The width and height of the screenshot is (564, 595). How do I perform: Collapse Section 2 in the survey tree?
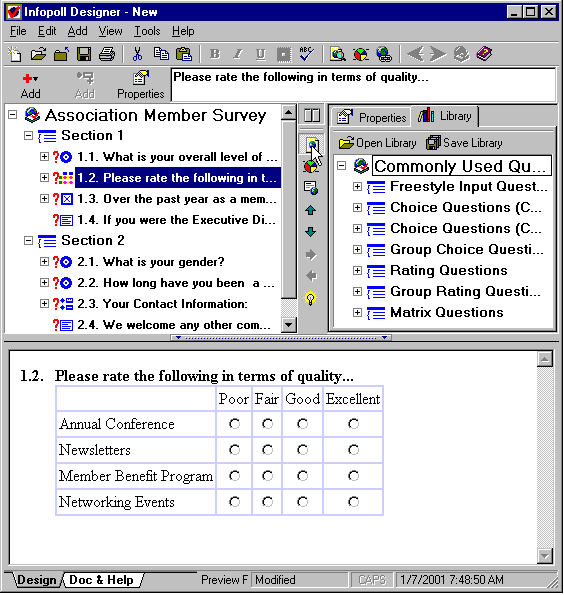pyautogui.click(x=28, y=241)
